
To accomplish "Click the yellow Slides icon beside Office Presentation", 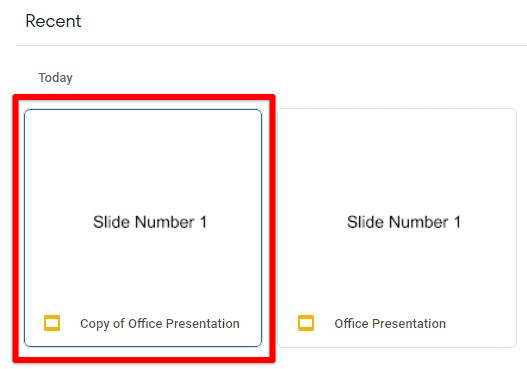I will coord(306,323).
